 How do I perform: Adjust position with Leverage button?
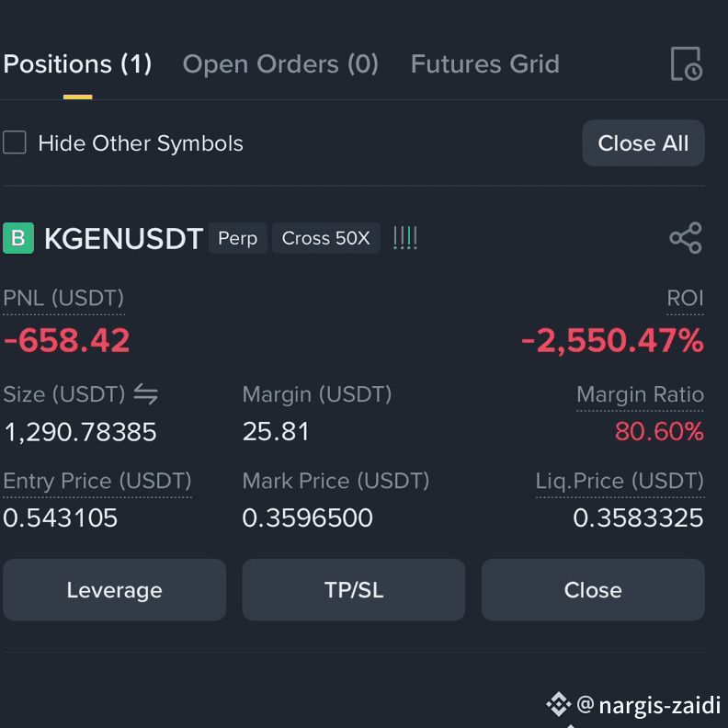(x=115, y=590)
